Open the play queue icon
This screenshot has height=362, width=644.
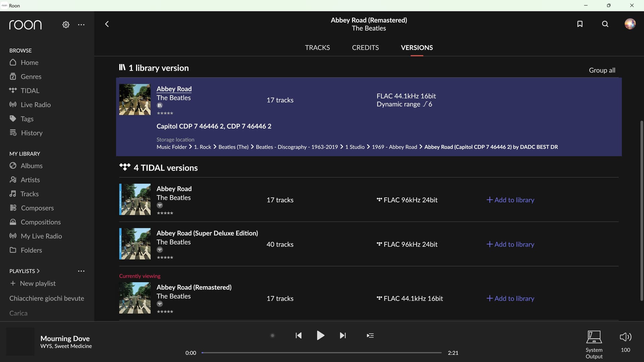pos(370,335)
